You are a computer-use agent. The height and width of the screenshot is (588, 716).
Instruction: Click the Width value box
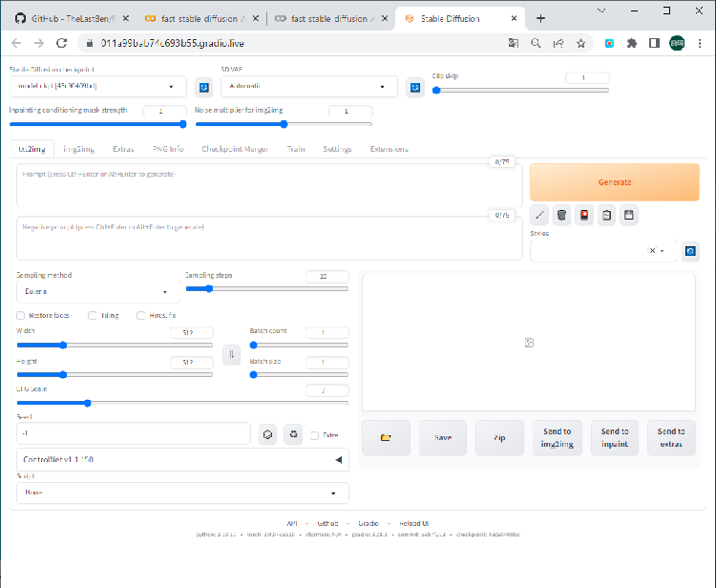point(191,333)
